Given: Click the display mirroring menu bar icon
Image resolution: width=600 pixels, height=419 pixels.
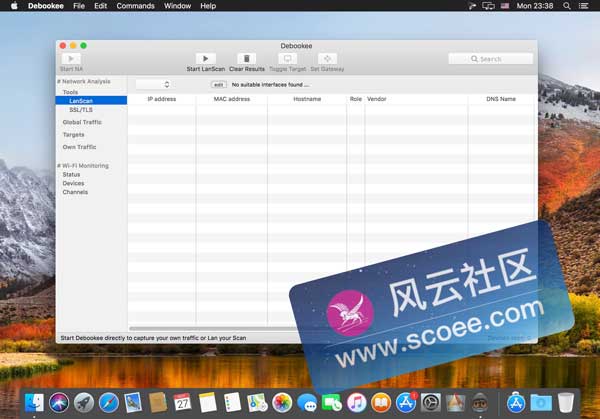Looking at the screenshot, I should (488, 6).
